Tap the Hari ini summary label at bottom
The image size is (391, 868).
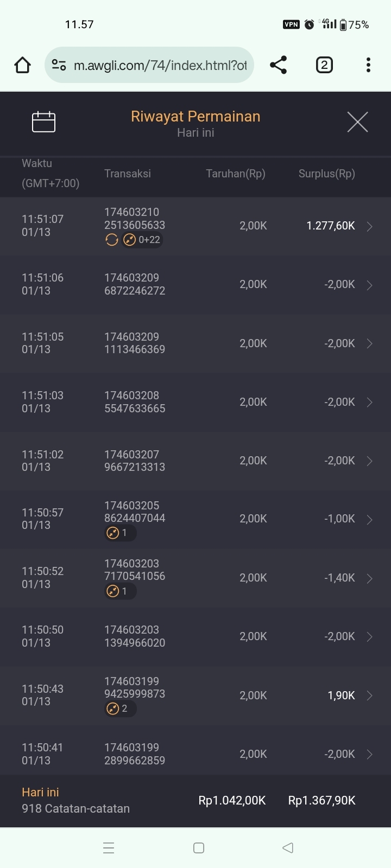tap(40, 793)
